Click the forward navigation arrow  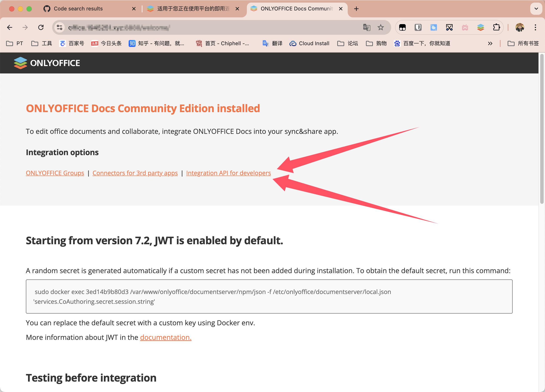point(25,27)
